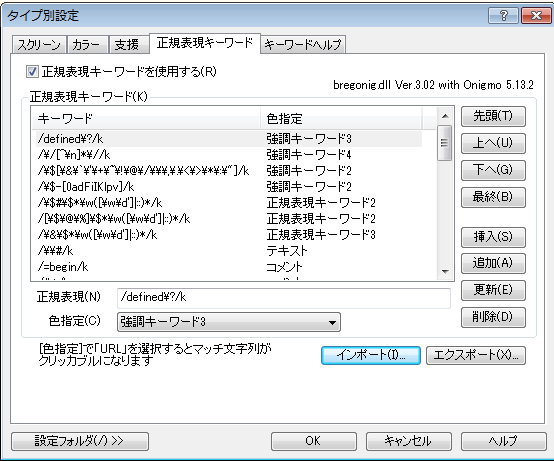The width and height of the screenshot is (554, 461).
Task: Switch to the スクリーン tab
Action: 39,45
